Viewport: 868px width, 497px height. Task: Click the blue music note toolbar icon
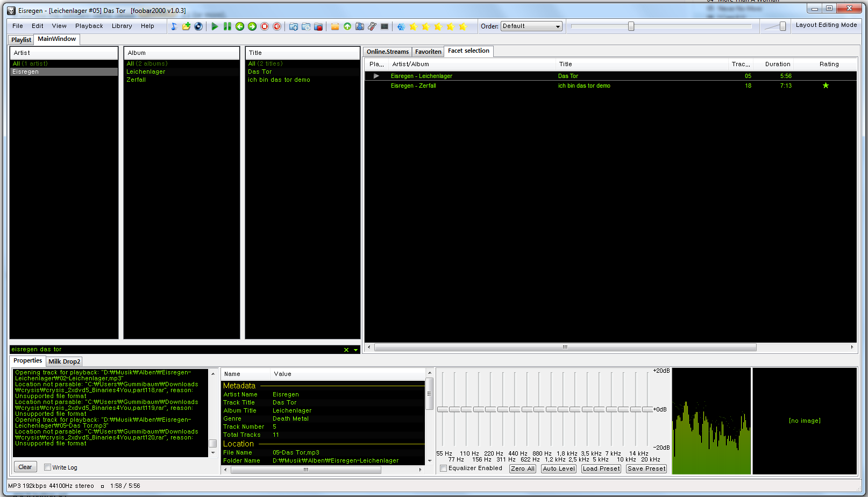point(174,26)
